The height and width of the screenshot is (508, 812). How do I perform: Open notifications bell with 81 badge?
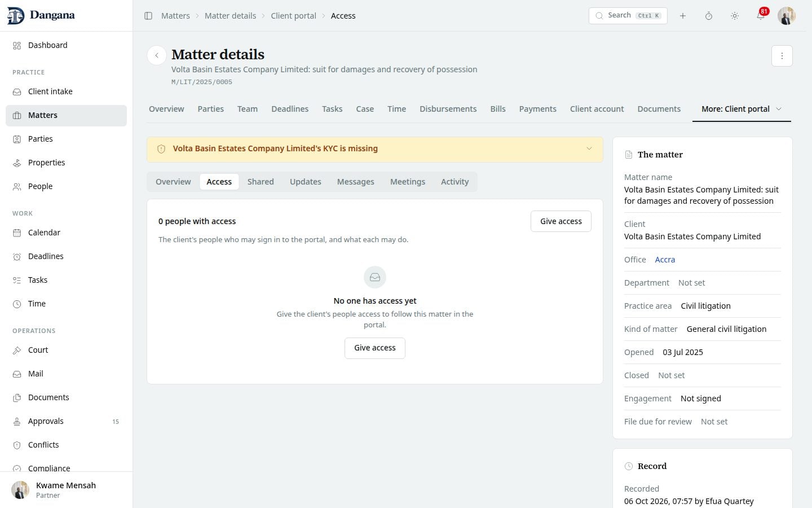point(761,16)
